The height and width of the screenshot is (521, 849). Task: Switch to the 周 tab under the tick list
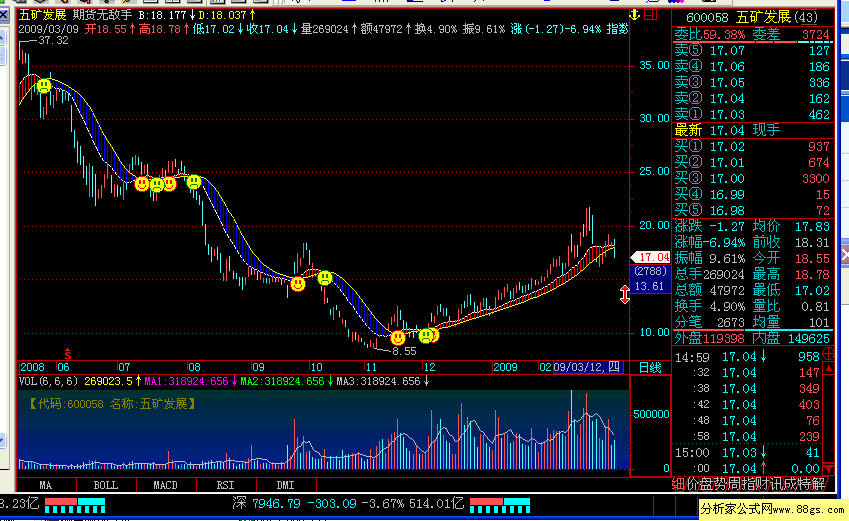pos(735,484)
